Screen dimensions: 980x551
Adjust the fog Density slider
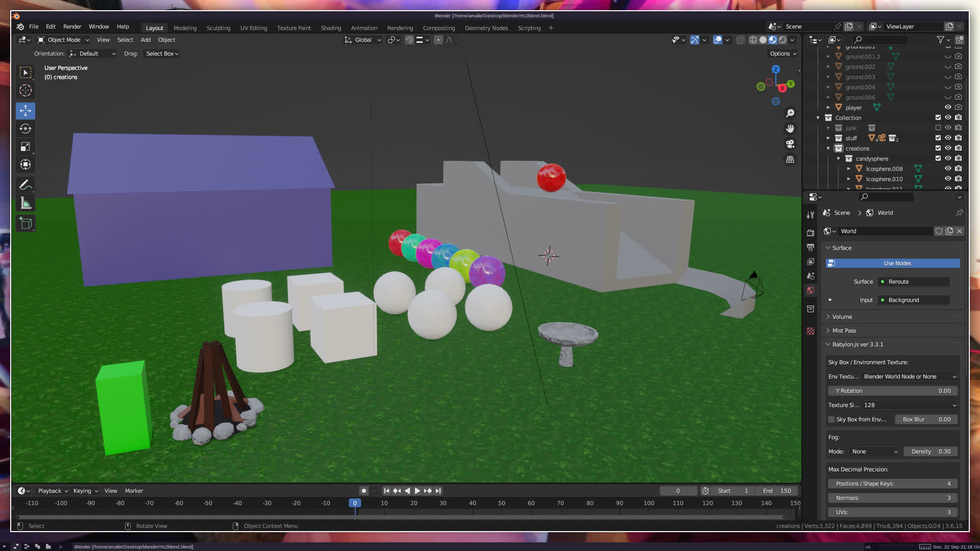930,452
